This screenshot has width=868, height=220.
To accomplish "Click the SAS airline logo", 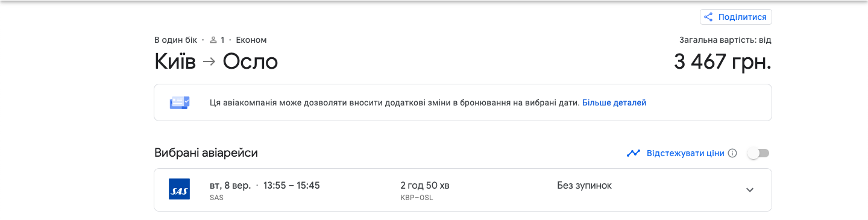I will click(180, 190).
